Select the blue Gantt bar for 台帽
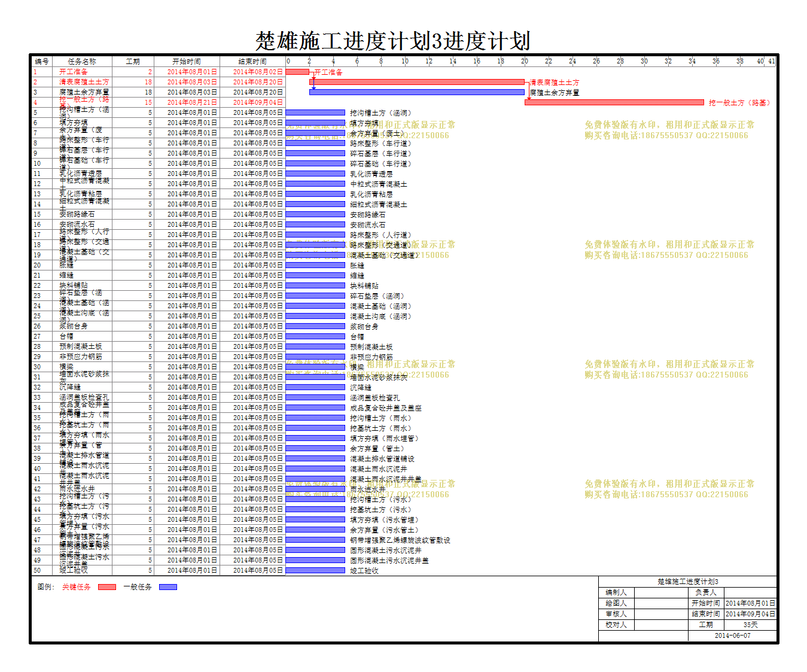Image resolution: width=807 pixels, height=672 pixels. pos(315,336)
